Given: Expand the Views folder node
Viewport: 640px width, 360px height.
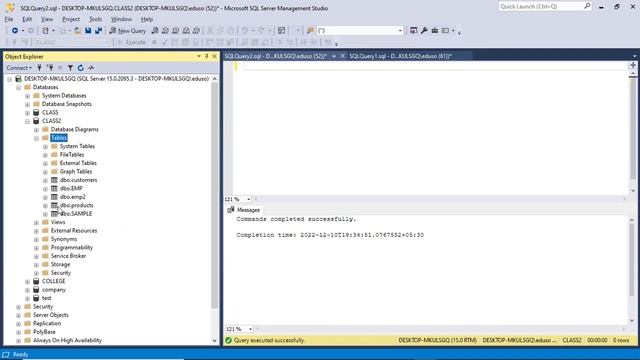Looking at the screenshot, I should point(36,222).
